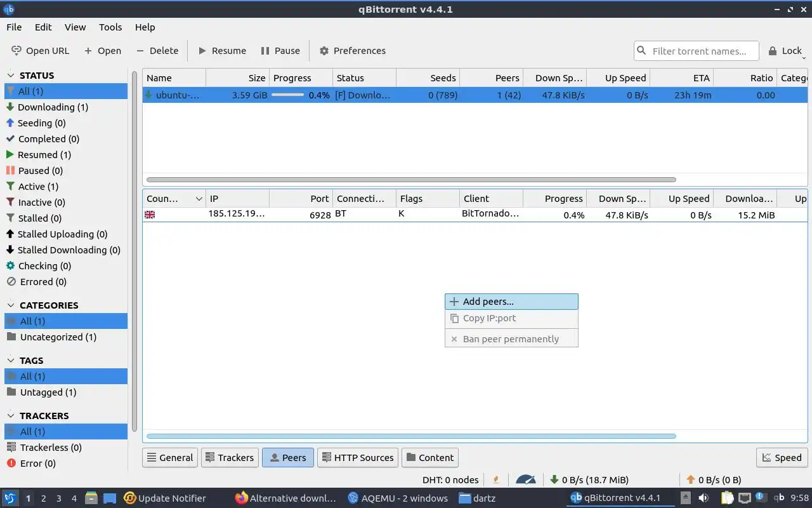Image resolution: width=812 pixels, height=508 pixels.
Task: Open the Tools menu
Action: point(110,27)
